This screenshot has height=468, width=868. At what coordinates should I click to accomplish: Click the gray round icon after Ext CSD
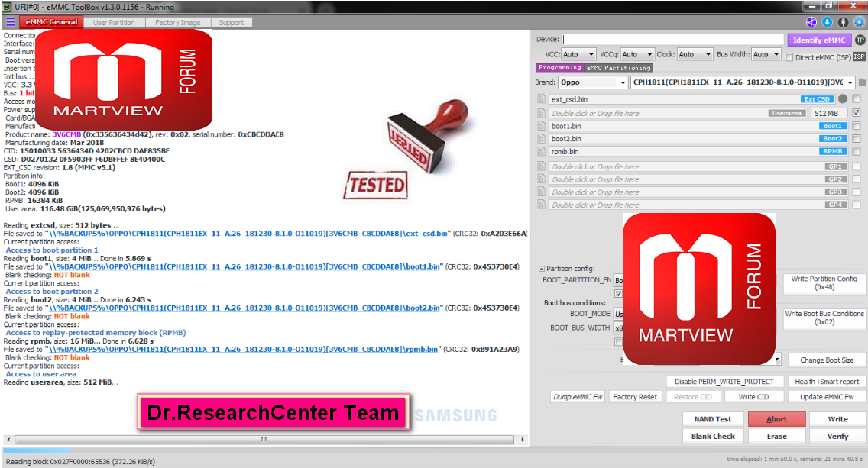click(843, 99)
